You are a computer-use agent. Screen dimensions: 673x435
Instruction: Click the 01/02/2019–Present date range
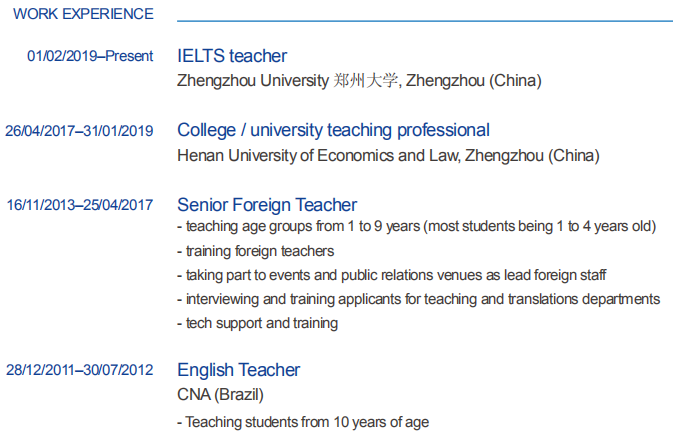point(90,56)
